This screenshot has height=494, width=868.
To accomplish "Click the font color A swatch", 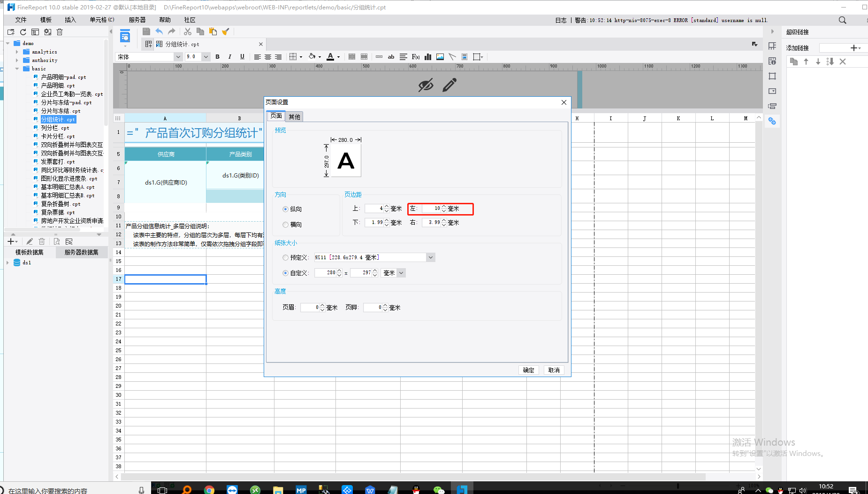I will click(x=330, y=57).
